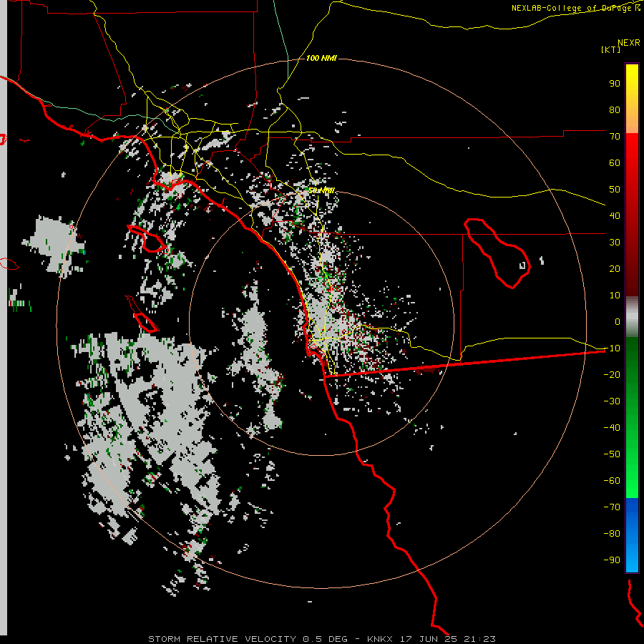Click the 20 value on velocity scale
This screenshot has width=644, height=644.
[615, 269]
